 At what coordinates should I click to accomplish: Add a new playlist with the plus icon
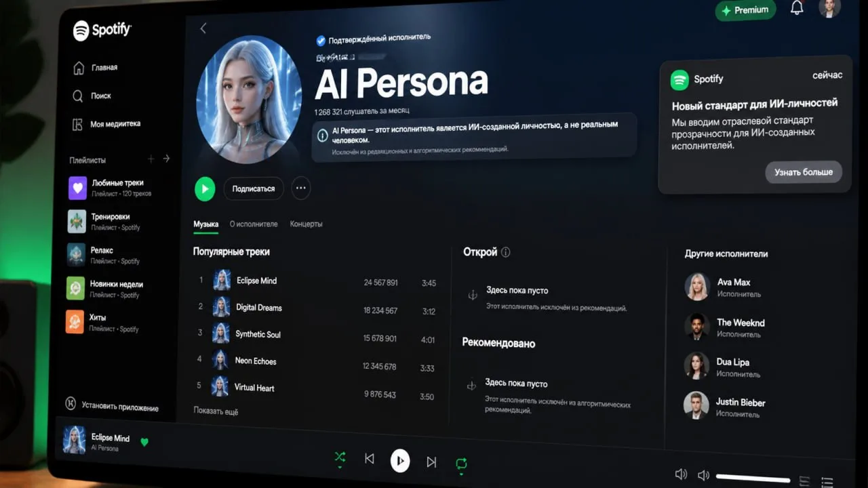click(x=151, y=159)
